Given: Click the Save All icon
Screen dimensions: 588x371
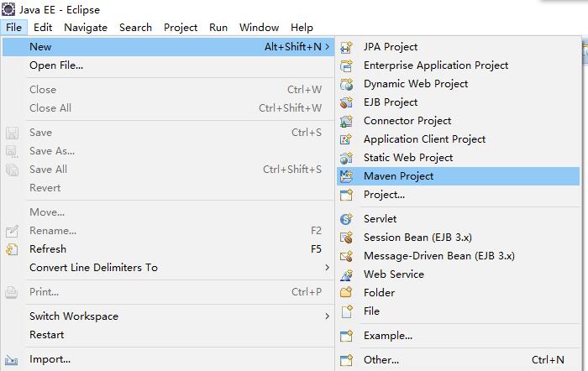Looking at the screenshot, I should point(12,170).
